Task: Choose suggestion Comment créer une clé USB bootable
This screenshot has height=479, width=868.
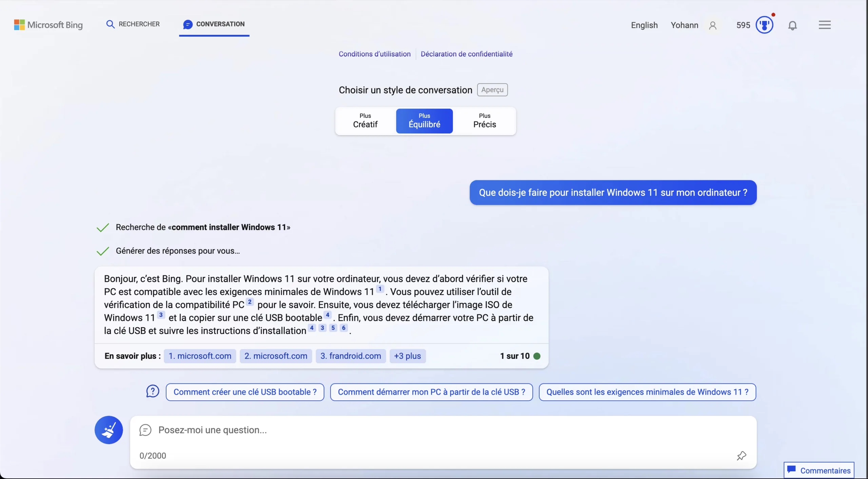Action: (x=245, y=392)
